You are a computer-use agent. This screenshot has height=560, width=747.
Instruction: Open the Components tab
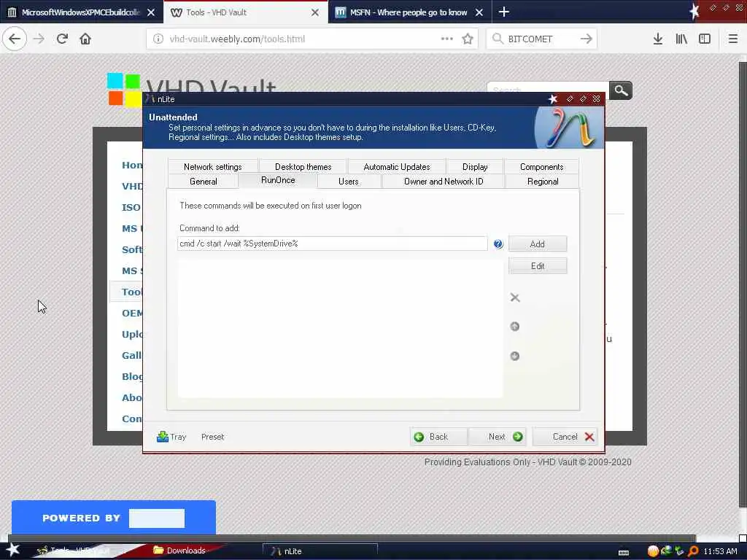(x=542, y=167)
